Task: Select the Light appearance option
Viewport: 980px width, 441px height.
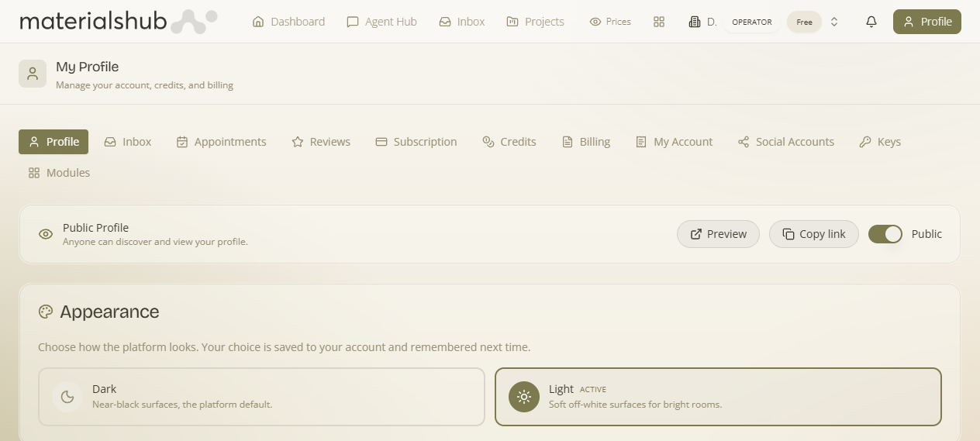Action: 718,397
